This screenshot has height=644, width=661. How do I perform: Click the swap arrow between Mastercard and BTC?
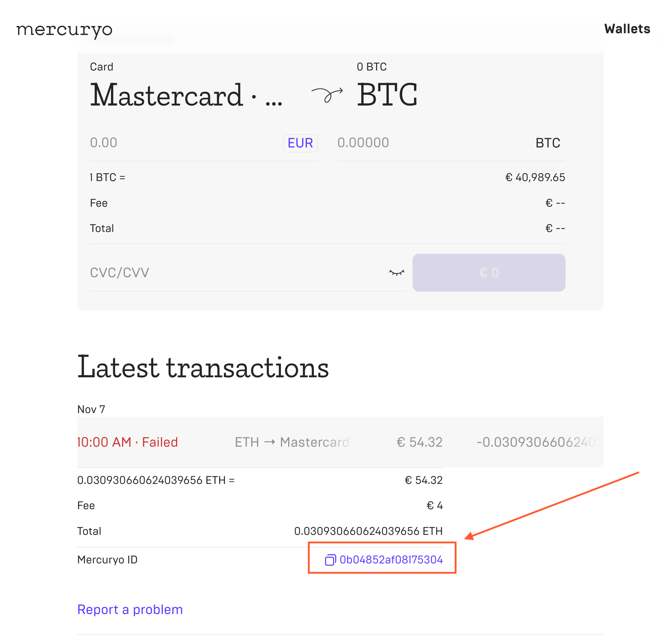(327, 95)
